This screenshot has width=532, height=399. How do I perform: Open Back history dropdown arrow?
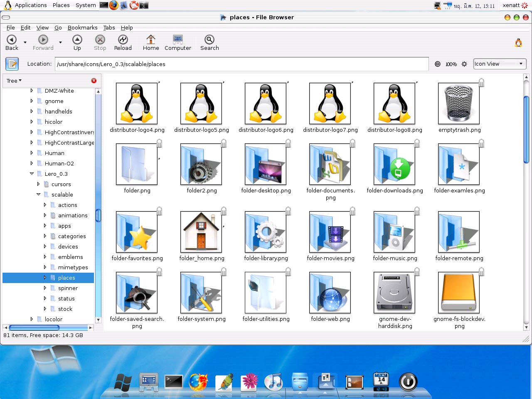pyautogui.click(x=25, y=42)
